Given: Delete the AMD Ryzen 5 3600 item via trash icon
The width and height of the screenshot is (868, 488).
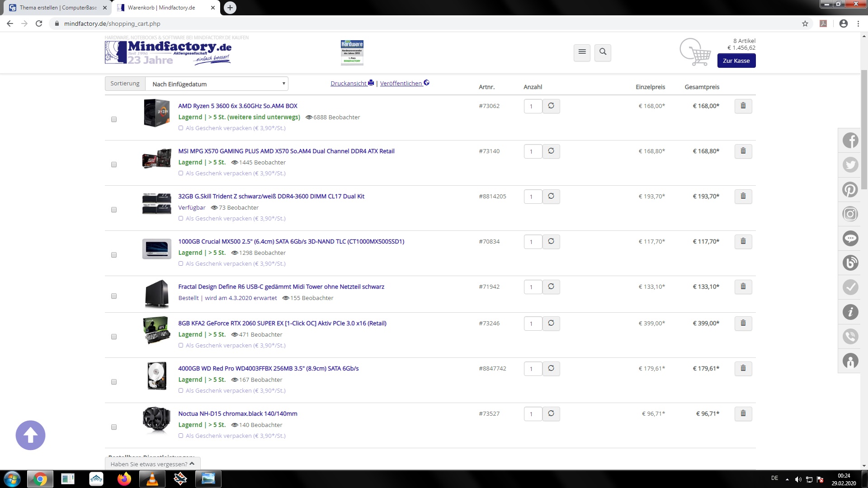Looking at the screenshot, I should point(743,106).
